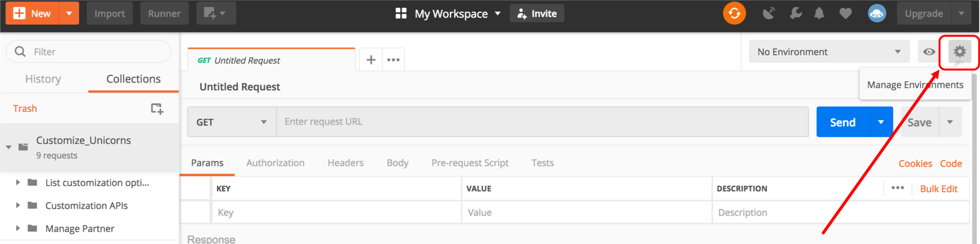The width and height of the screenshot is (980, 244).
Task: Select the Untitled Request tab
Action: click(271, 60)
